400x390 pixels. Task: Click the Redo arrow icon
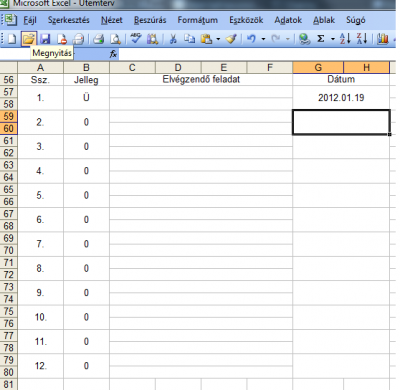(x=276, y=39)
